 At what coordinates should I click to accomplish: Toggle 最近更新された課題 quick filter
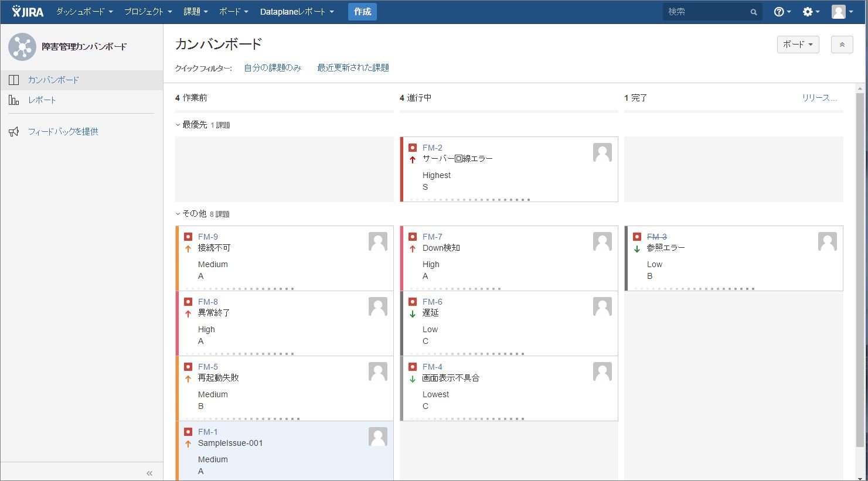353,68
